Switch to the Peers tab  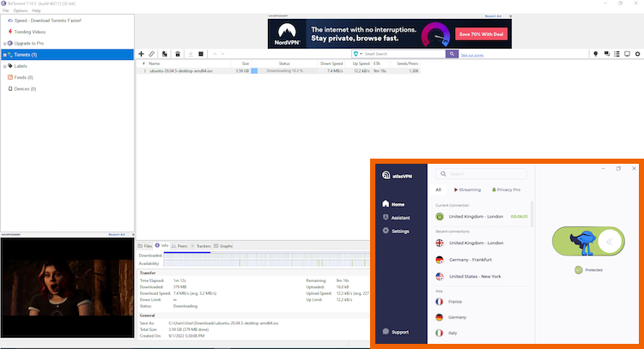click(182, 246)
